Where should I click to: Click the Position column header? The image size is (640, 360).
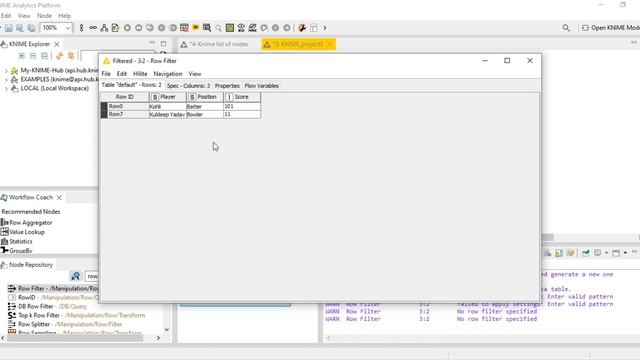[x=204, y=97]
